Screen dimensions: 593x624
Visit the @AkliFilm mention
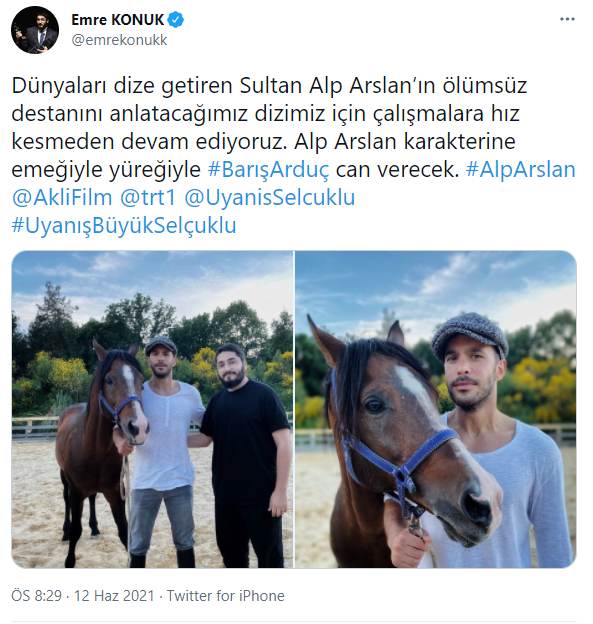(x=62, y=197)
